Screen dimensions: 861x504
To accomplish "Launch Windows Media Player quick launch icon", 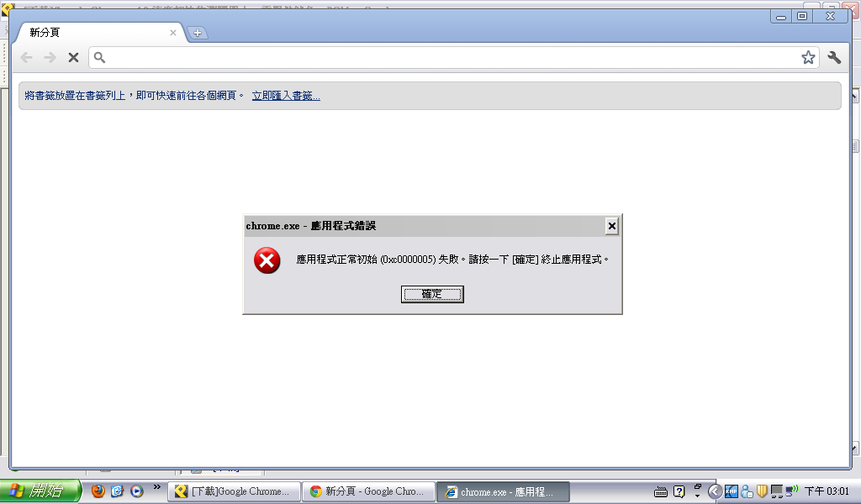I will 137,491.
